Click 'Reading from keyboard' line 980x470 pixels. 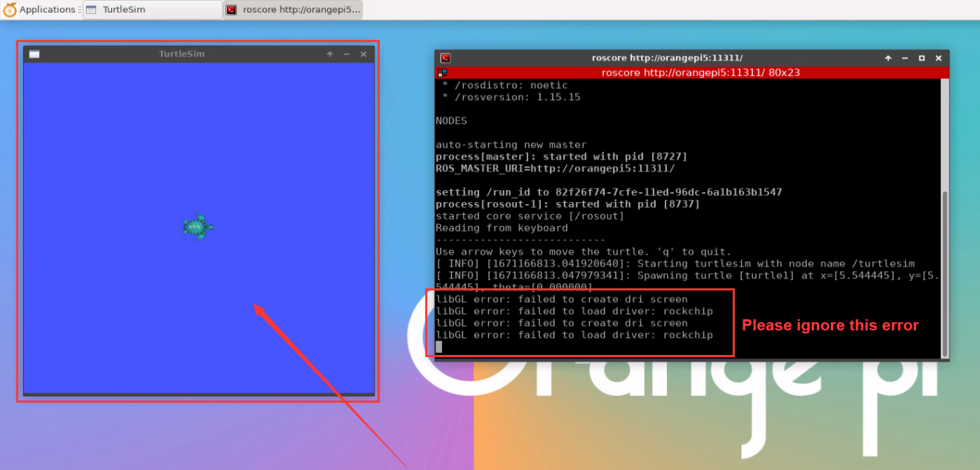501,228
